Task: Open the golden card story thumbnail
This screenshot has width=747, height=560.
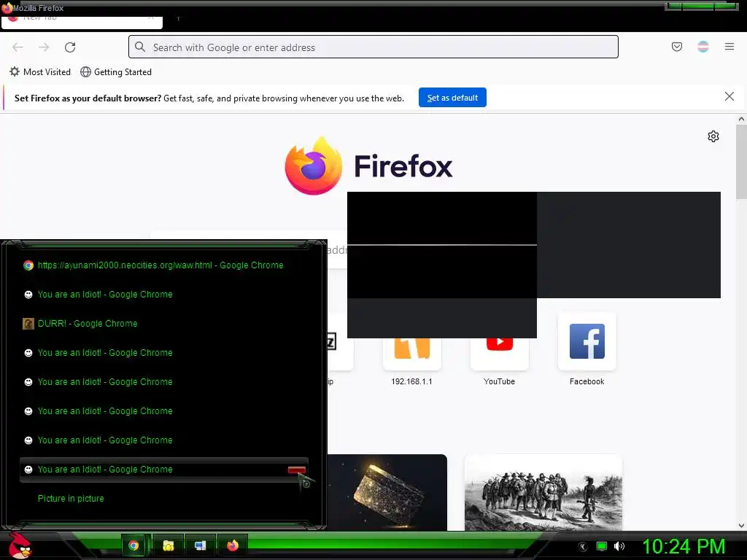Action: [387, 492]
